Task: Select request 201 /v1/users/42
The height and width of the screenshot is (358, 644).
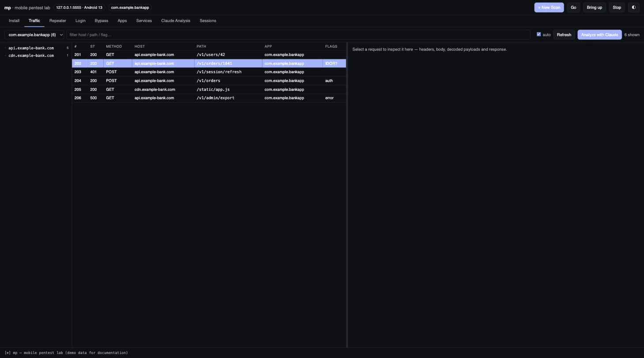Action: (209, 55)
